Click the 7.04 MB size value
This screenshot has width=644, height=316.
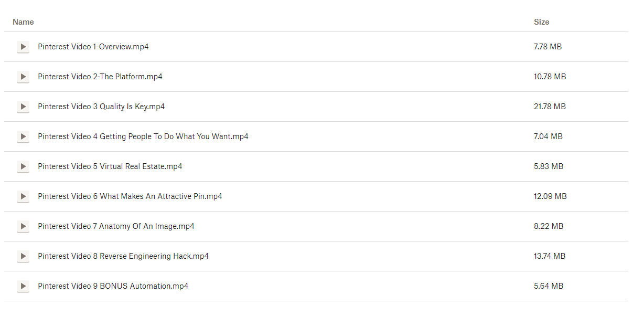click(548, 136)
